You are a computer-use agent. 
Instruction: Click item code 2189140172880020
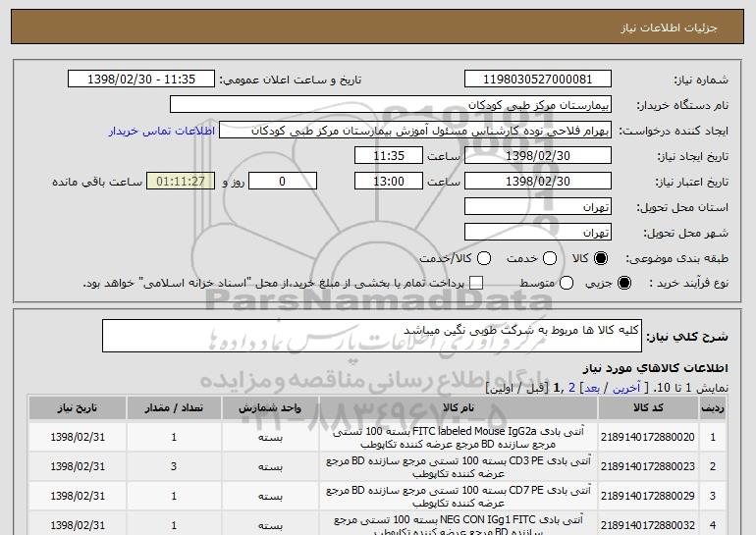point(648,437)
